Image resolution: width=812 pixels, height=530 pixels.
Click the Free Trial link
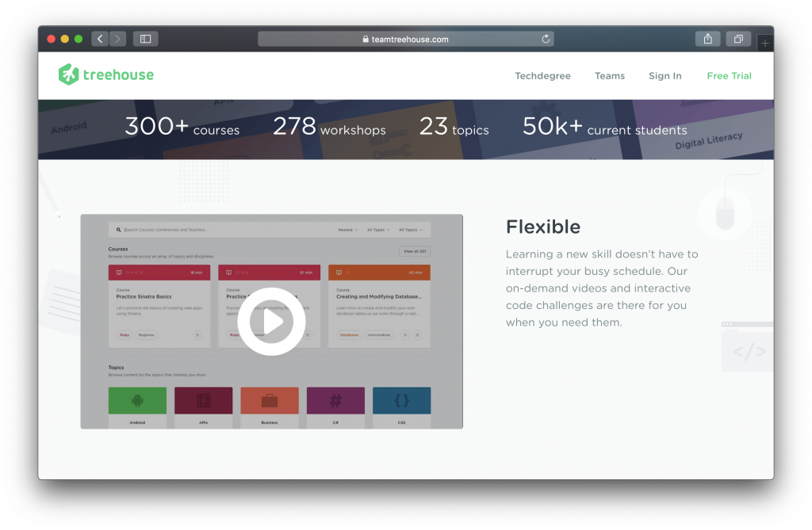click(x=729, y=75)
